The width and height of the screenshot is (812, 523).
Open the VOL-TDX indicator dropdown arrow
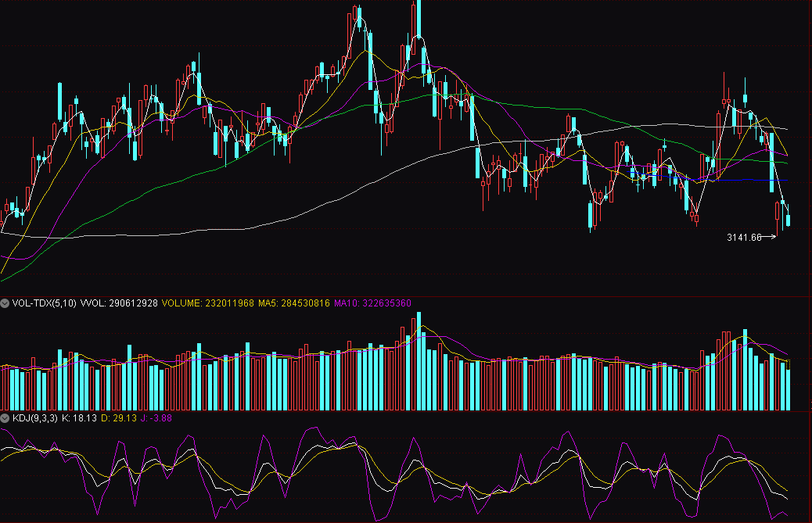coord(5,303)
